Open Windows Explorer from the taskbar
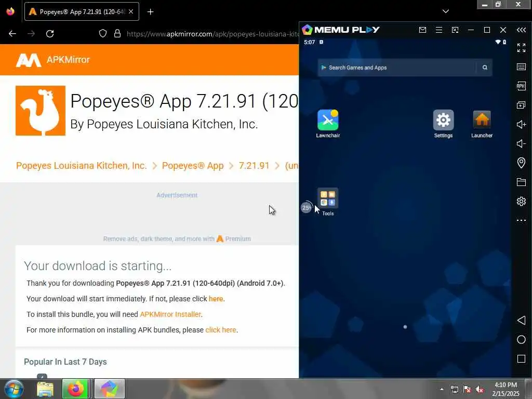This screenshot has height=399, width=532. [45, 389]
